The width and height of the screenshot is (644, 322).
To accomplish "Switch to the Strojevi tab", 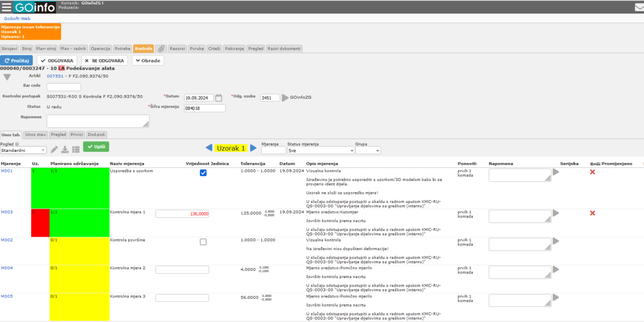I will pyautogui.click(x=10, y=48).
